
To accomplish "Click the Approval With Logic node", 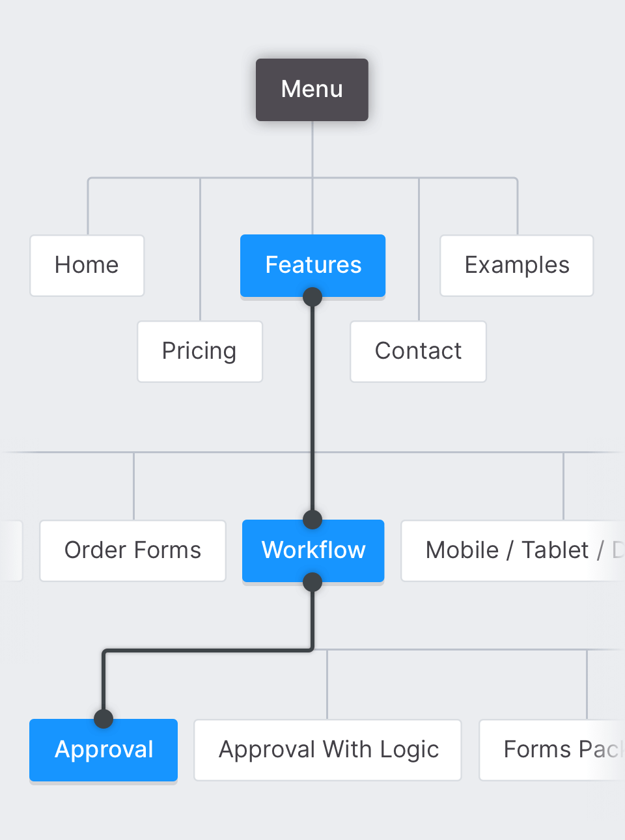I will 328,750.
